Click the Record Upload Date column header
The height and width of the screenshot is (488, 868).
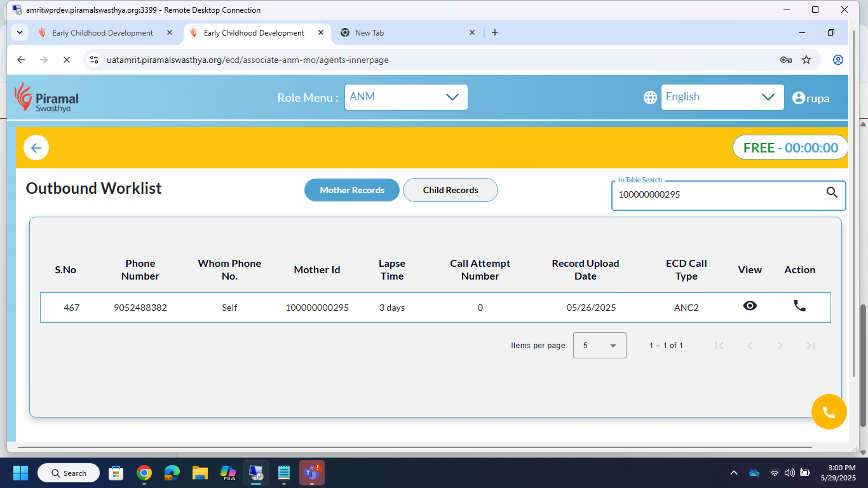(585, 270)
